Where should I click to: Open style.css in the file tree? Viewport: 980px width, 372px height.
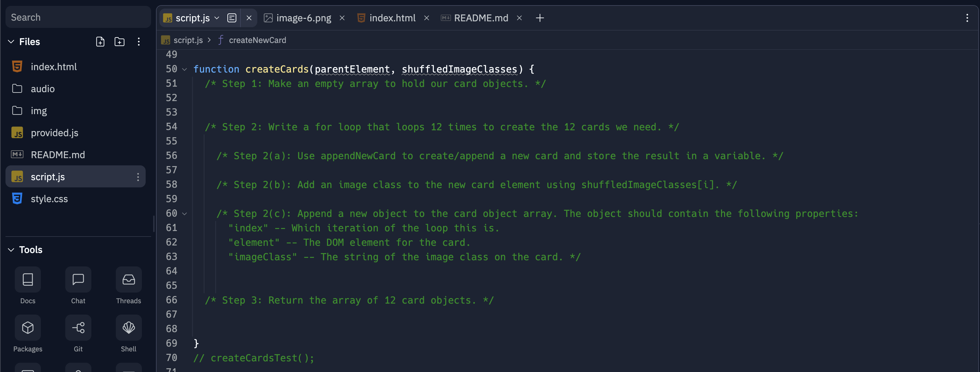coord(49,199)
